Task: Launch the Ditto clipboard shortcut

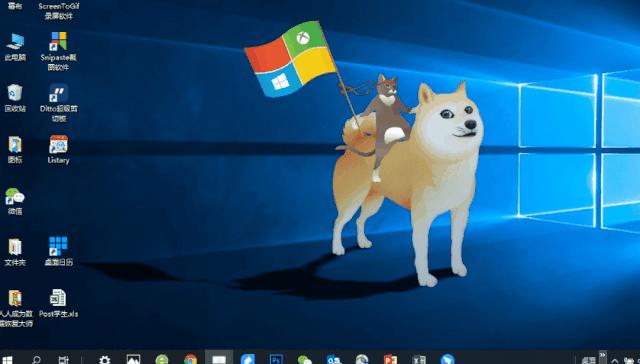Action: [x=58, y=103]
